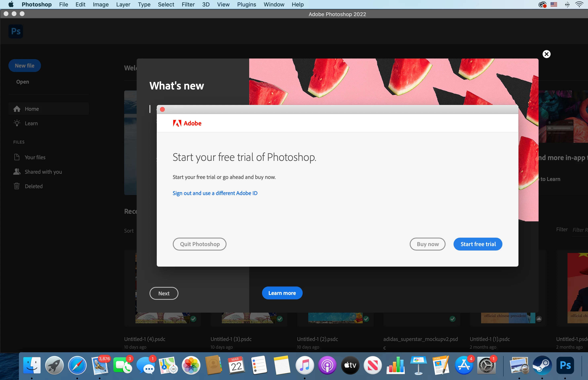Click Start free trial button
This screenshot has width=588, height=380.
478,244
